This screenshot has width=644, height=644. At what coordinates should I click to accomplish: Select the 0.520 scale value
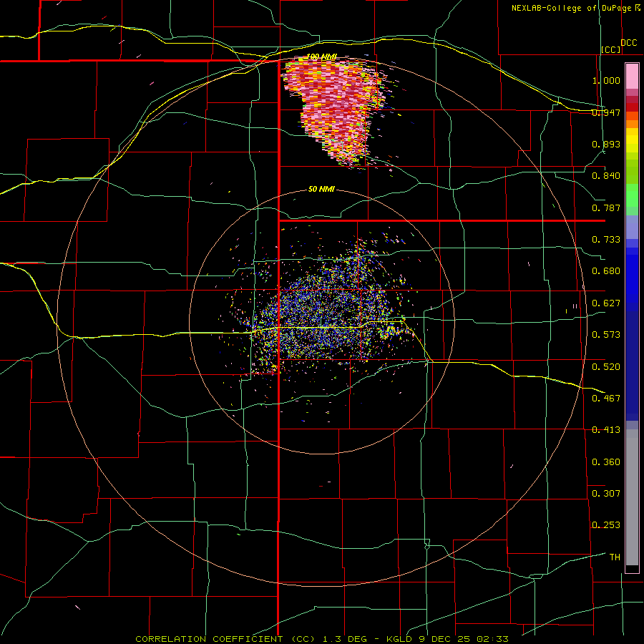606,367
